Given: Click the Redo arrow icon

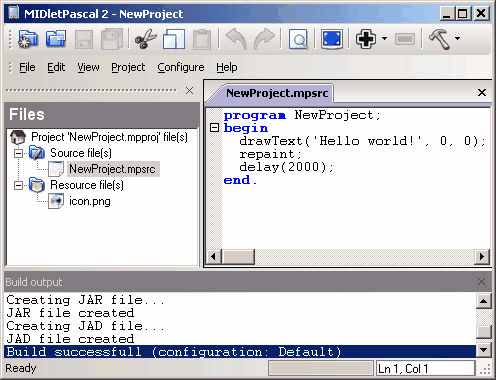Looking at the screenshot, I should tap(264, 39).
